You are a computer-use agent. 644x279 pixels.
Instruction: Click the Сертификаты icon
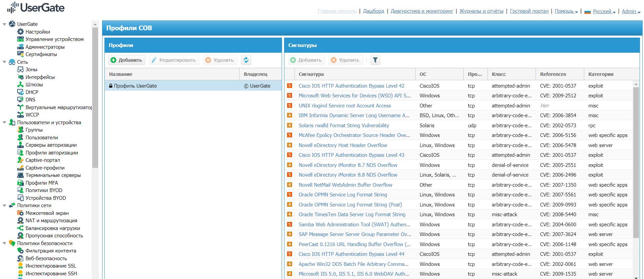click(x=20, y=54)
